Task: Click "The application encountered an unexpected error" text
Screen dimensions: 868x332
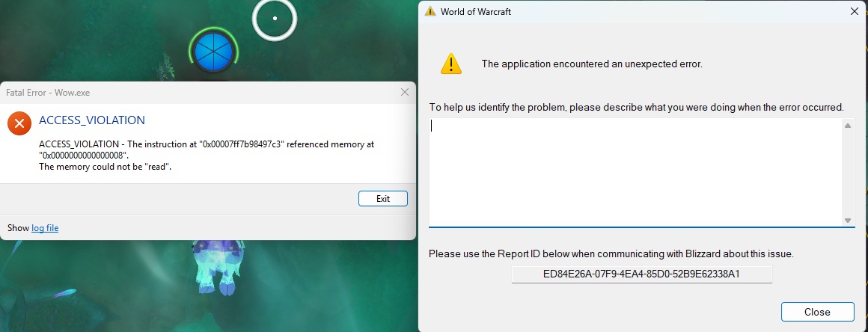Action: coord(592,64)
